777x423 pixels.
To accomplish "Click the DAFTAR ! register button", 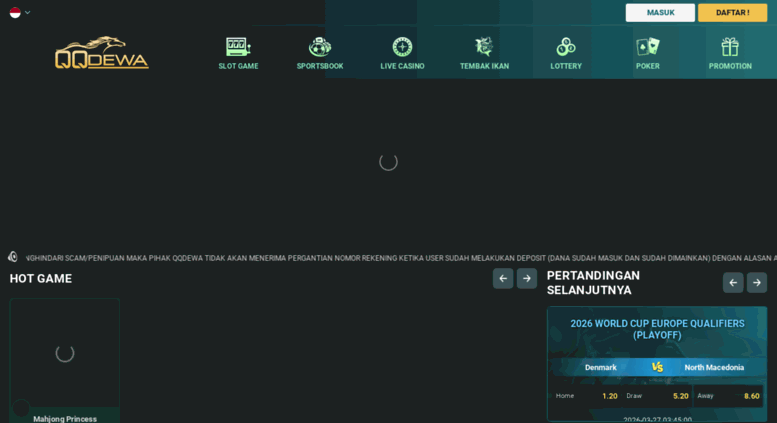I will 732,12.
